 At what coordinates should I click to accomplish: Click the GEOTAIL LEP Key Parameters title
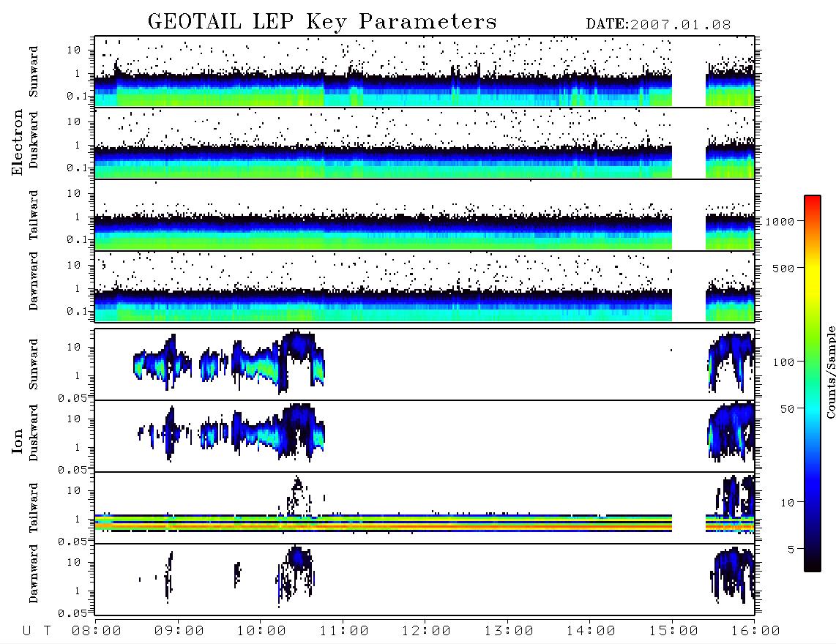[322, 22]
